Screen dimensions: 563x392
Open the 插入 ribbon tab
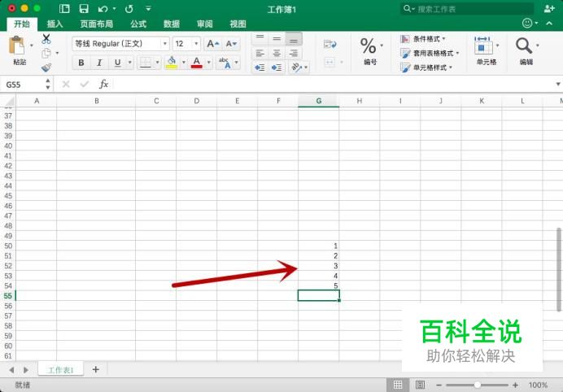pyautogui.click(x=55, y=24)
